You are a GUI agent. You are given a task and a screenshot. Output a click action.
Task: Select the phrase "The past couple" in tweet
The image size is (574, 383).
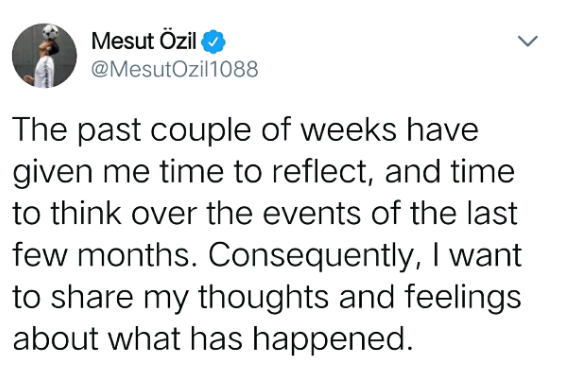point(132,130)
